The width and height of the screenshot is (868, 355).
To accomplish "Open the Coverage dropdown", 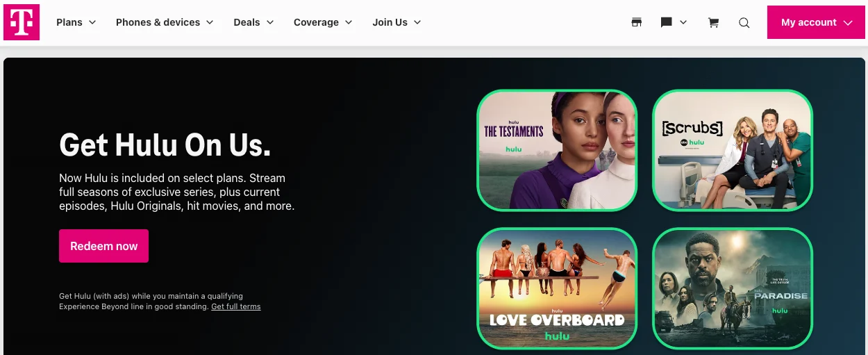I will point(324,22).
